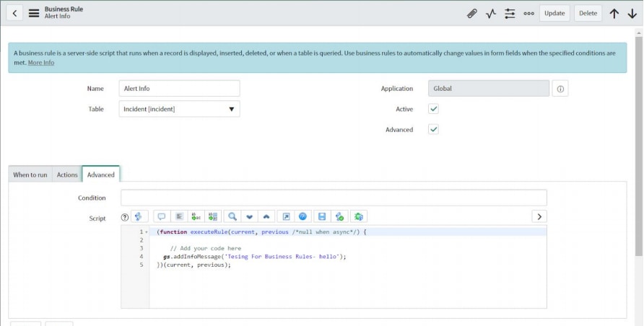
Task: Click the Replace toolbar icon
Action: point(196,216)
